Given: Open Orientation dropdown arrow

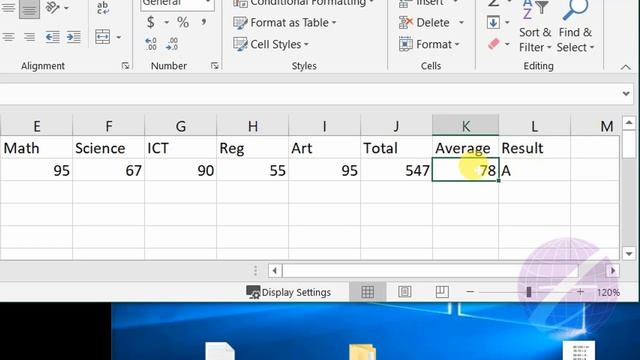Looking at the screenshot, I should tap(66, 7).
